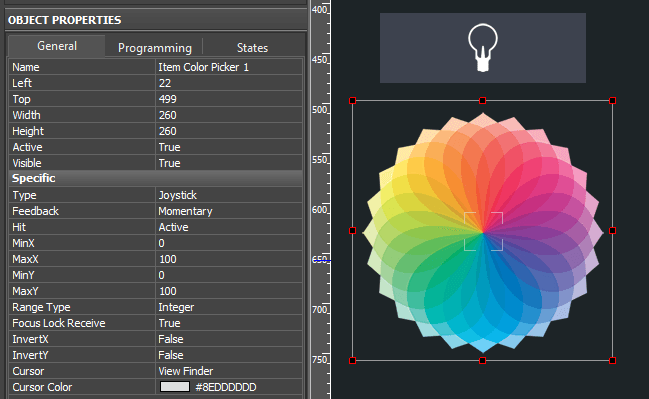
Task: Click the cursor color hex #8EDDDDDD
Action: click(x=226, y=387)
